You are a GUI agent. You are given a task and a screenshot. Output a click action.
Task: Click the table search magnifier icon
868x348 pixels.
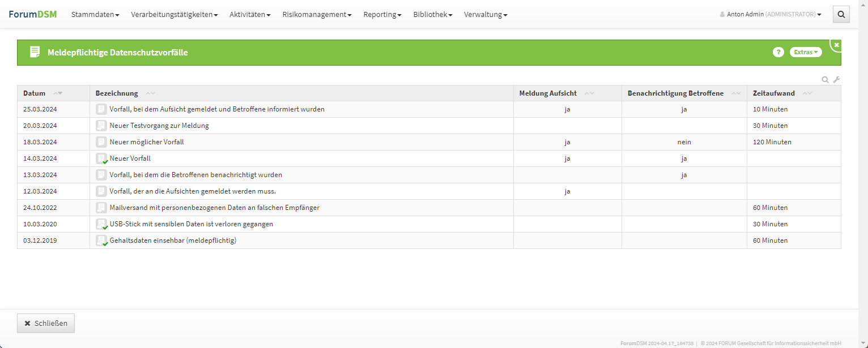(x=826, y=80)
